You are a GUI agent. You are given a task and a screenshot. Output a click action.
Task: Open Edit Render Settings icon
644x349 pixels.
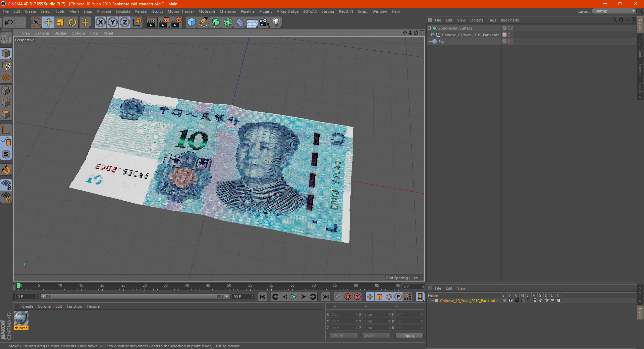point(176,22)
